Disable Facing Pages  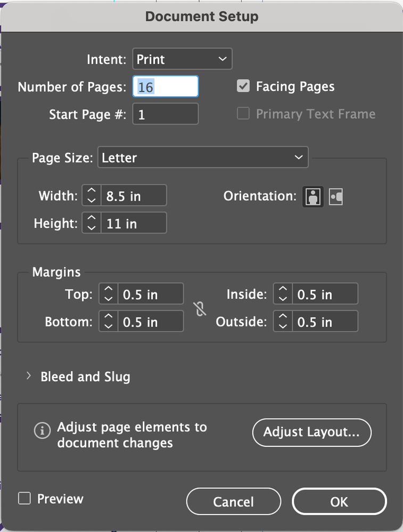pos(243,86)
